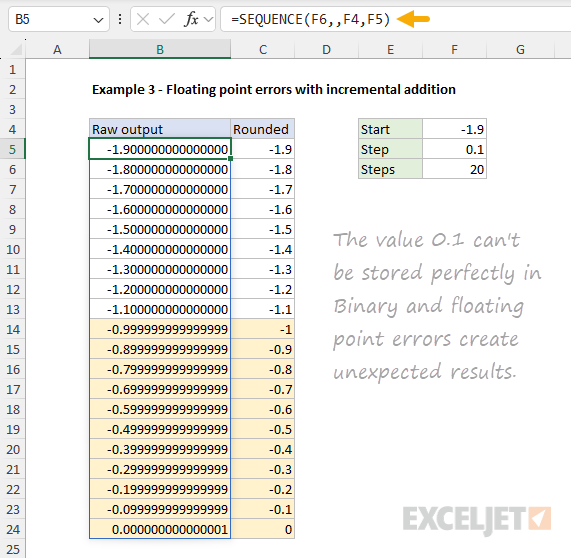
Task: Click the 'Steps' label cell
Action: (390, 169)
